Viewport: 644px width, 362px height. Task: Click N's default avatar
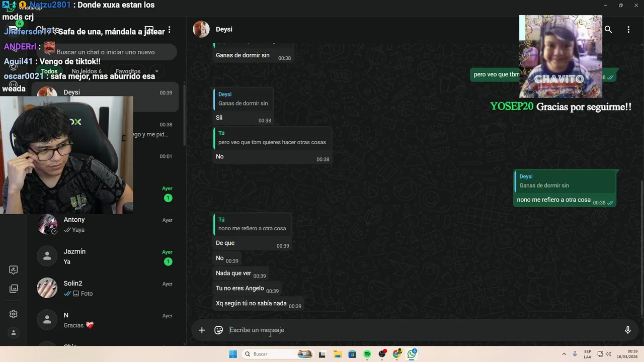(x=47, y=320)
